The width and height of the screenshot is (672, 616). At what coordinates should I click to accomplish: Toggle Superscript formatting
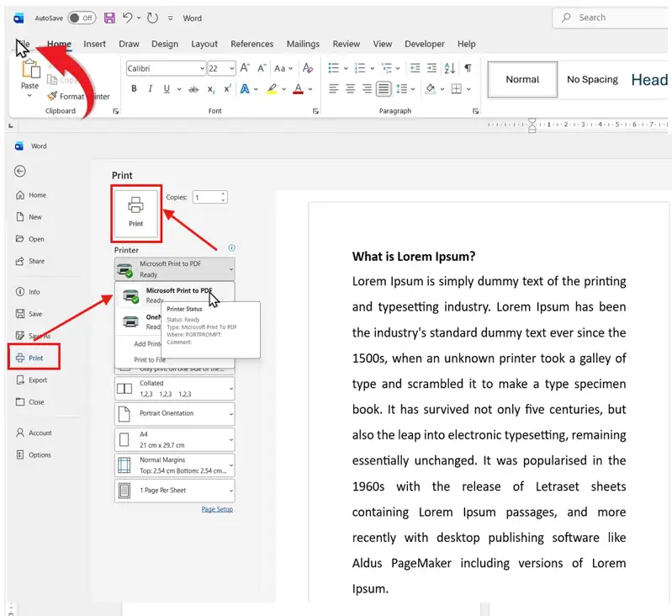click(228, 88)
